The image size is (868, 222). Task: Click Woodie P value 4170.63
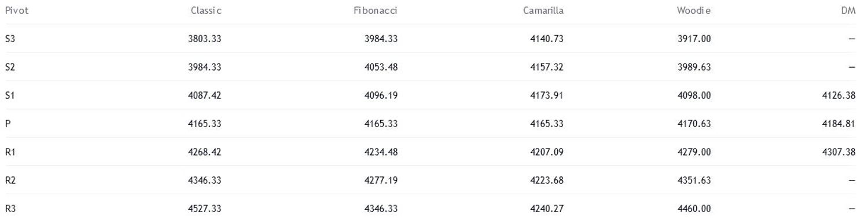[x=694, y=124]
